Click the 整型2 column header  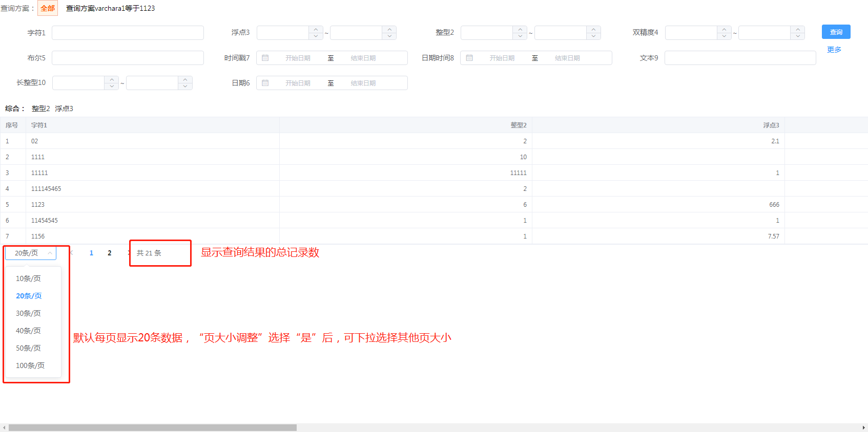[x=518, y=125]
